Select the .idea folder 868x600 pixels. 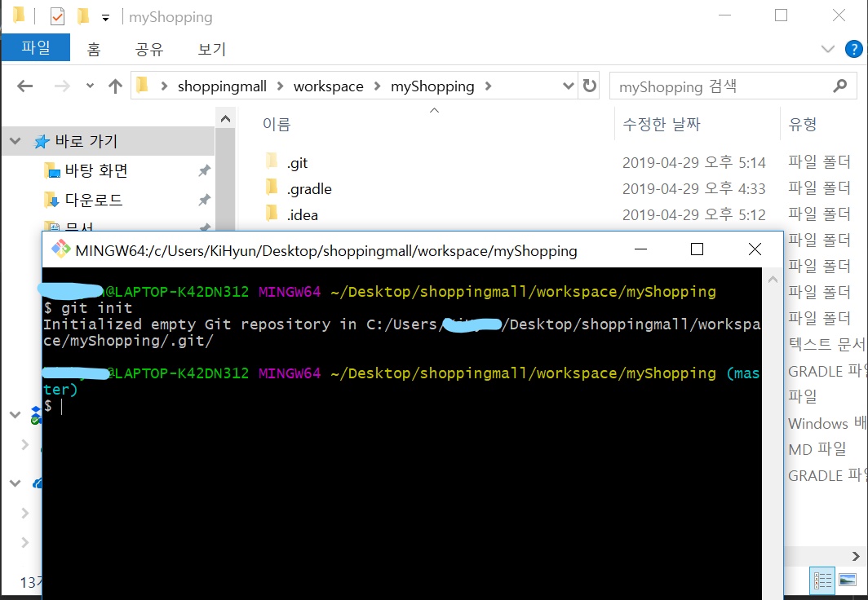(302, 215)
